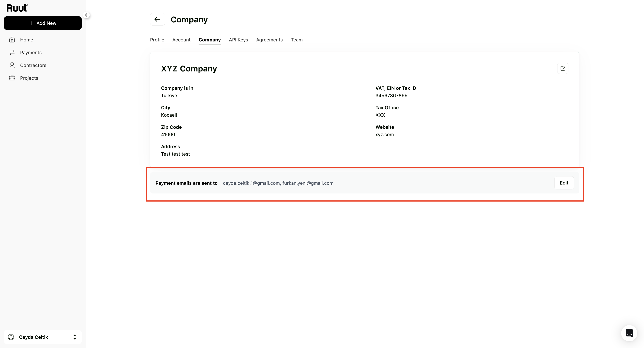
Task: Select the Company tab
Action: [x=210, y=40]
